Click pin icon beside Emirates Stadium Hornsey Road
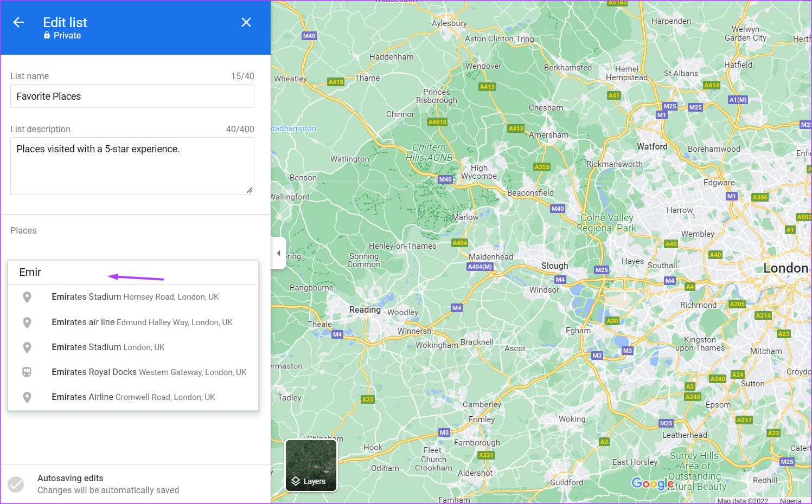This screenshot has width=812, height=504. pyautogui.click(x=27, y=297)
